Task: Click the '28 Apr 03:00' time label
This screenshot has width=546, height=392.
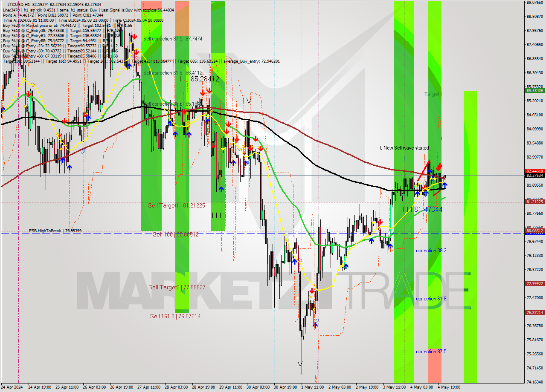Action: pyautogui.click(x=176, y=387)
